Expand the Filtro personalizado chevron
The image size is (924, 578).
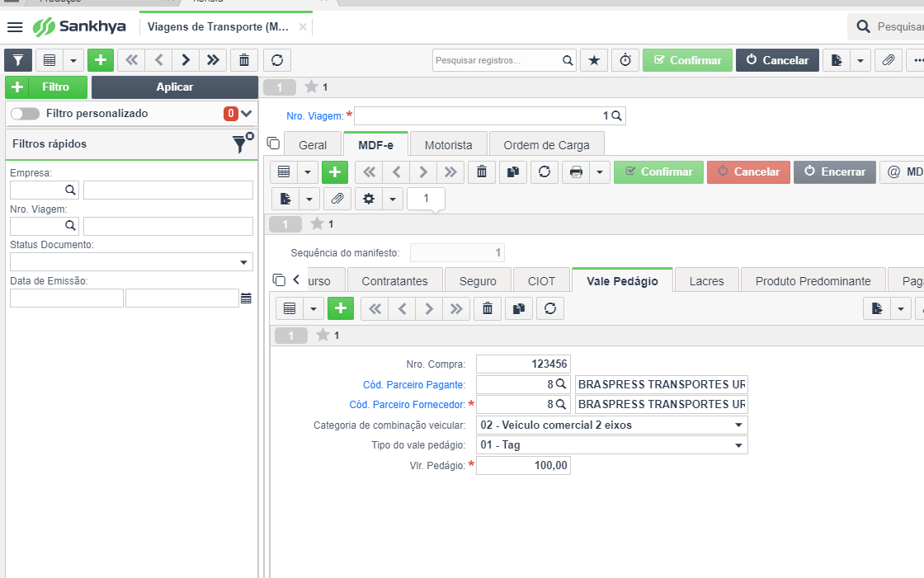pos(247,113)
